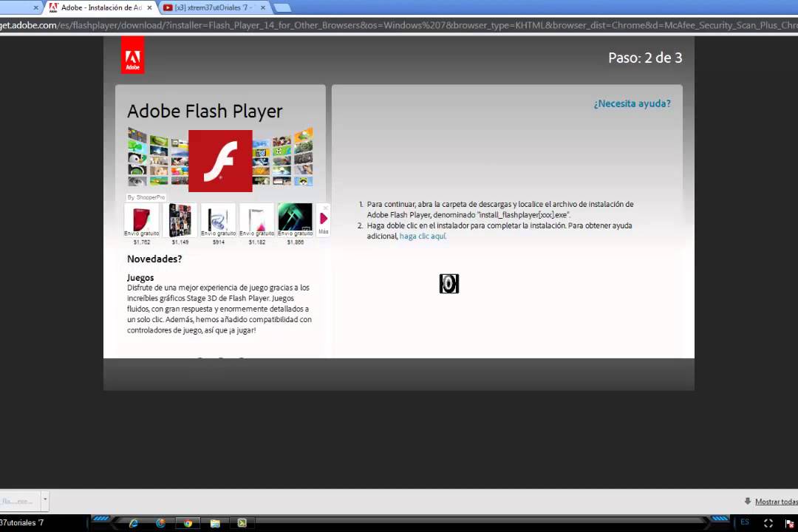Click the YouTube favicon on the second tab
This screenshot has height=532, width=798.
(168, 7)
